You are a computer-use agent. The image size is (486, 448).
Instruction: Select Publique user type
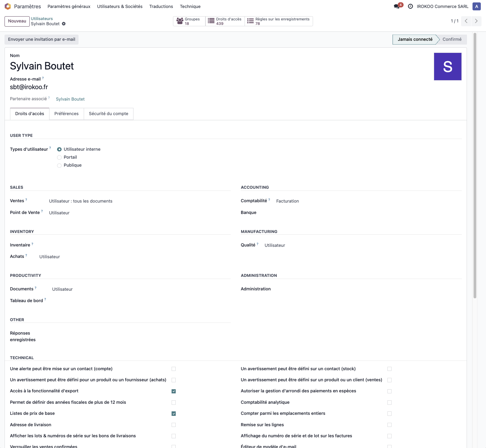[x=59, y=165]
